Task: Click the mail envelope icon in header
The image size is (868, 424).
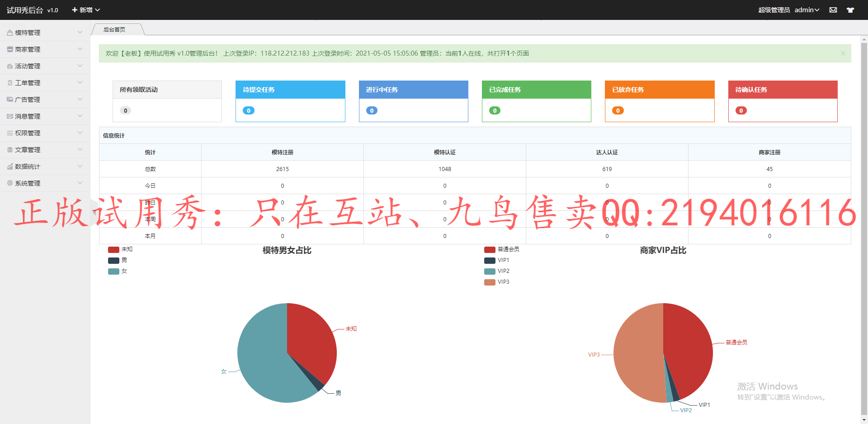Action: coord(833,10)
